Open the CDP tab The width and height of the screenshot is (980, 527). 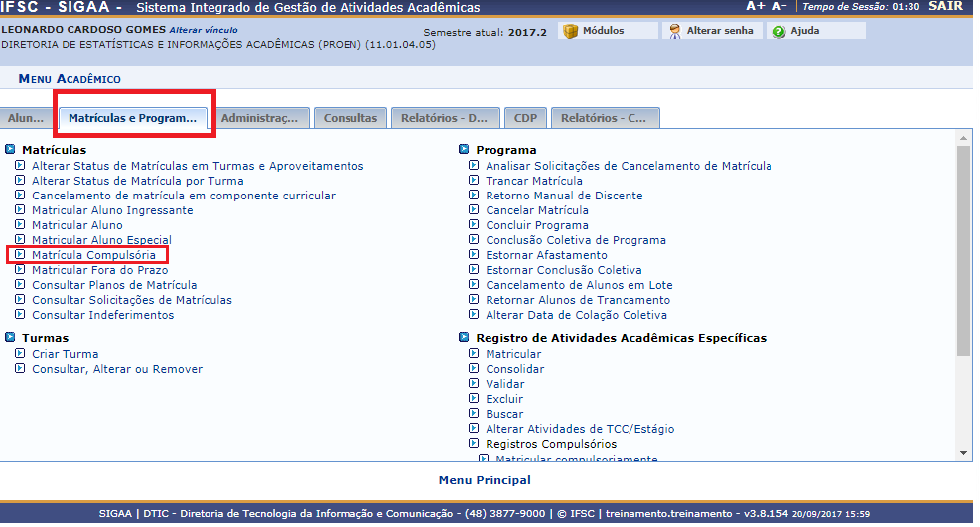524,118
